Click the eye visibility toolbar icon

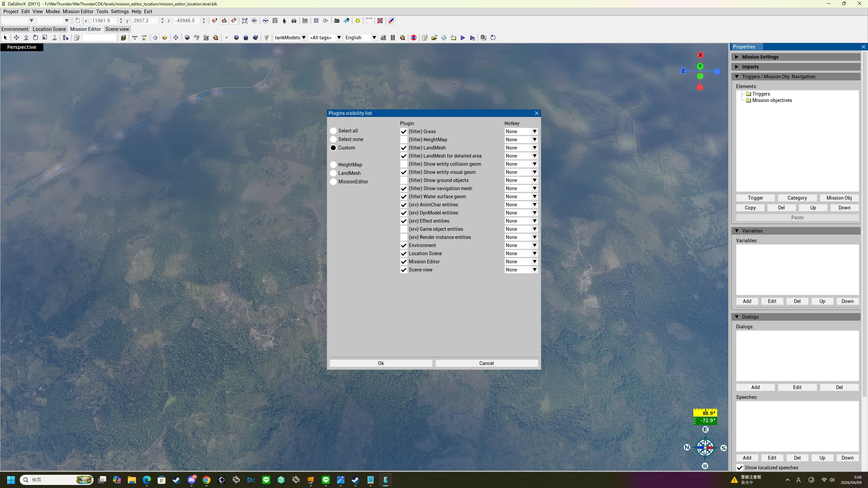pos(254,21)
